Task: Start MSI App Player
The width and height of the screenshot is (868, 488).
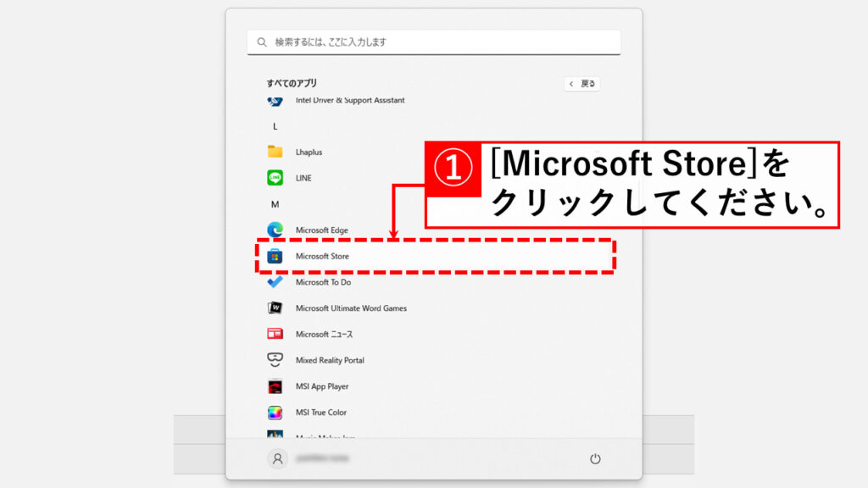Action: coord(321,386)
